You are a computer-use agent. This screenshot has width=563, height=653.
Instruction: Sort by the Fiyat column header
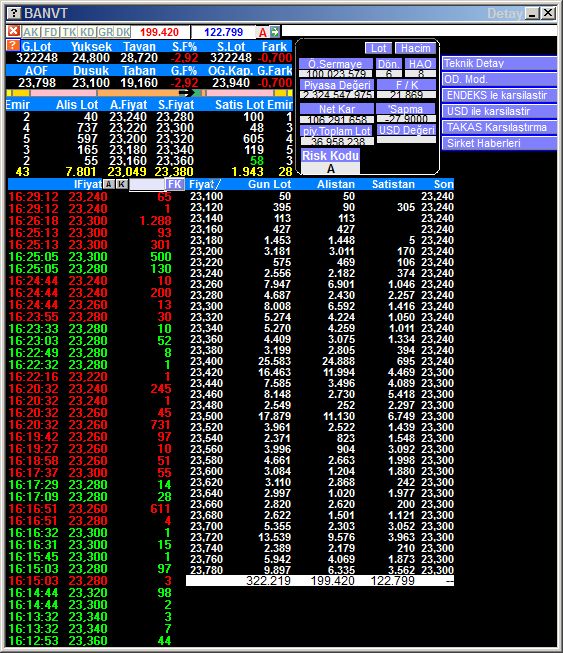(x=204, y=184)
